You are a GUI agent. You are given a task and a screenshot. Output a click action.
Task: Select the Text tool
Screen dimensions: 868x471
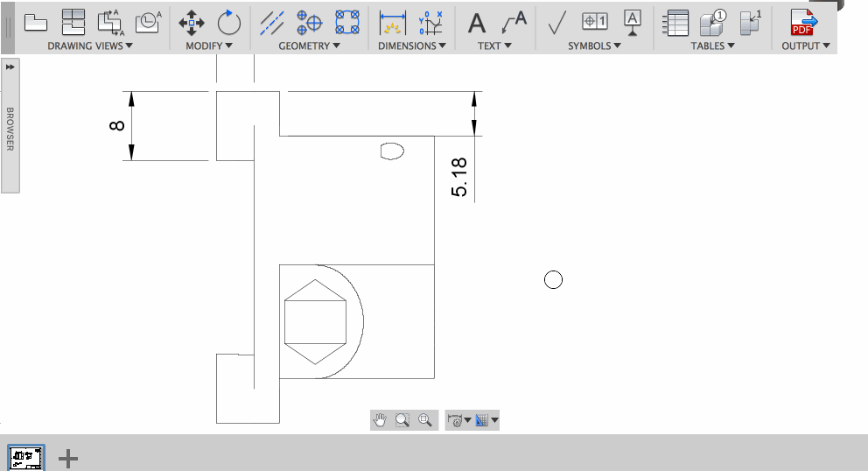477,24
